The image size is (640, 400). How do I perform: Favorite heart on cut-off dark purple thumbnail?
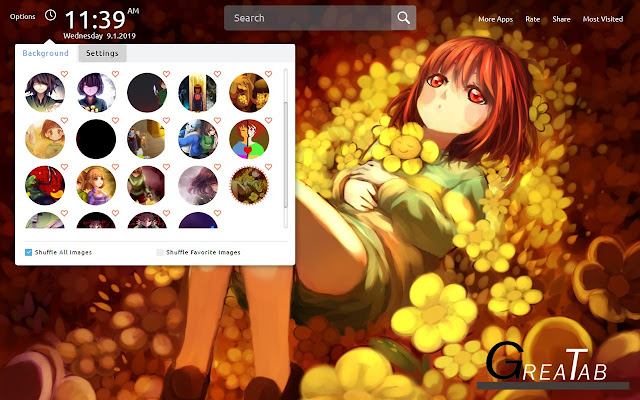pos(218,213)
